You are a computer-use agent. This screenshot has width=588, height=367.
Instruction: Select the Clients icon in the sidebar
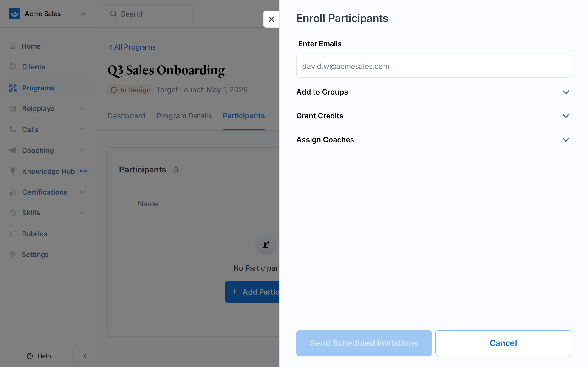click(x=13, y=67)
